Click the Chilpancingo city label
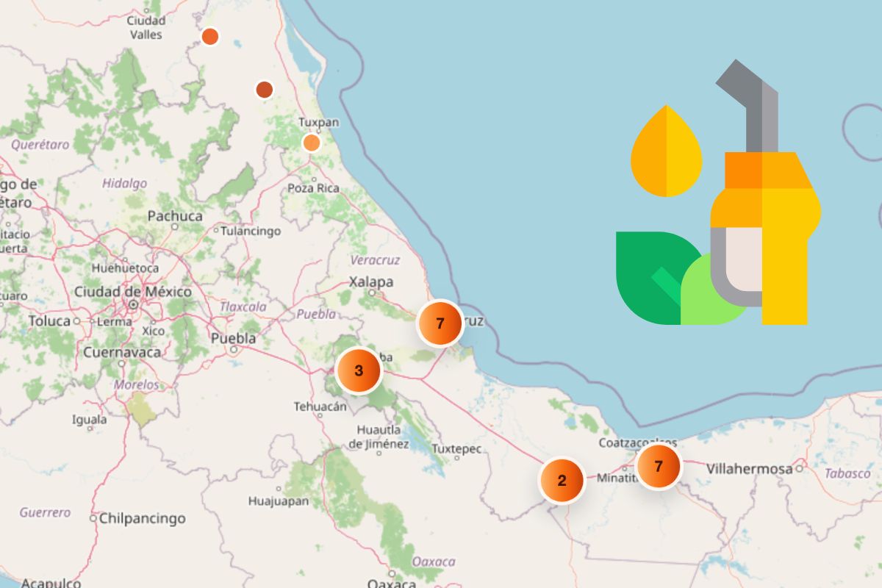The height and width of the screenshot is (588, 882). click(x=142, y=519)
